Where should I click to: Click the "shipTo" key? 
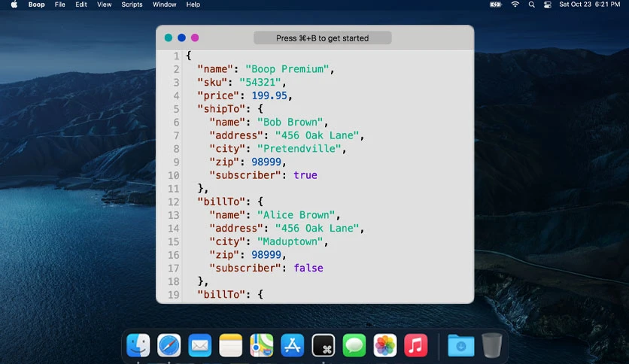[221, 108]
